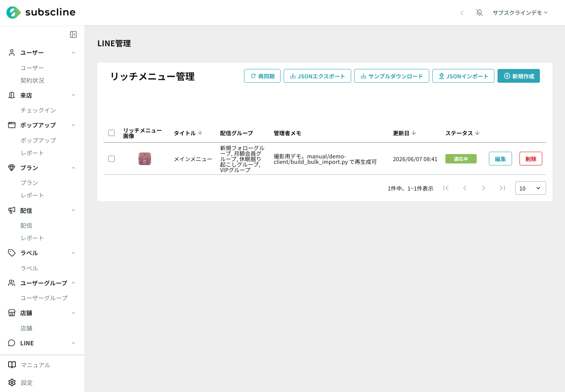Open ユーザーグループ submenu item
This screenshot has height=392, width=565.
(x=44, y=298)
